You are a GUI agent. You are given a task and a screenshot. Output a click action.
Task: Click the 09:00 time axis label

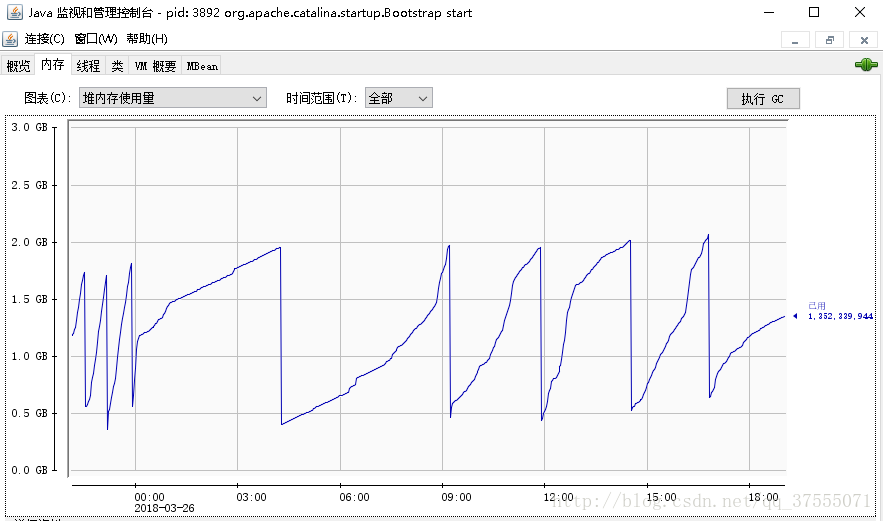click(456, 497)
